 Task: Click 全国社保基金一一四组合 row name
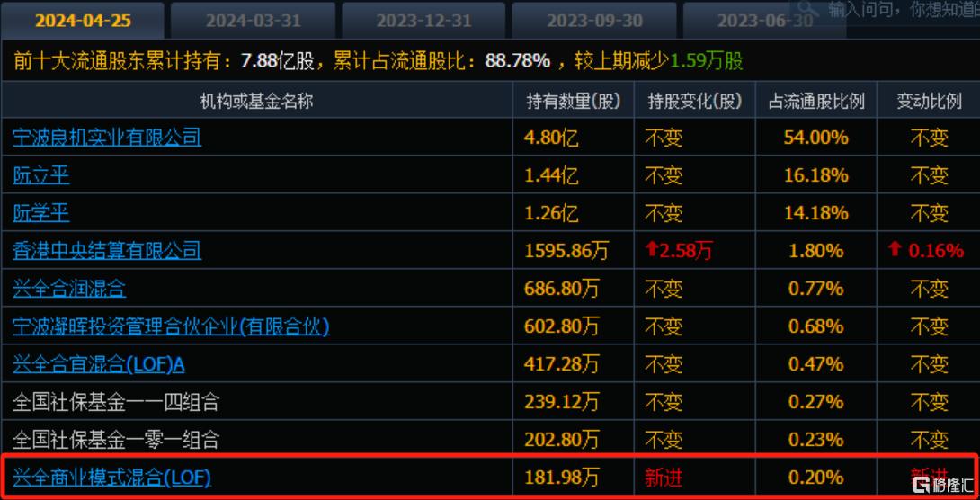116,401
